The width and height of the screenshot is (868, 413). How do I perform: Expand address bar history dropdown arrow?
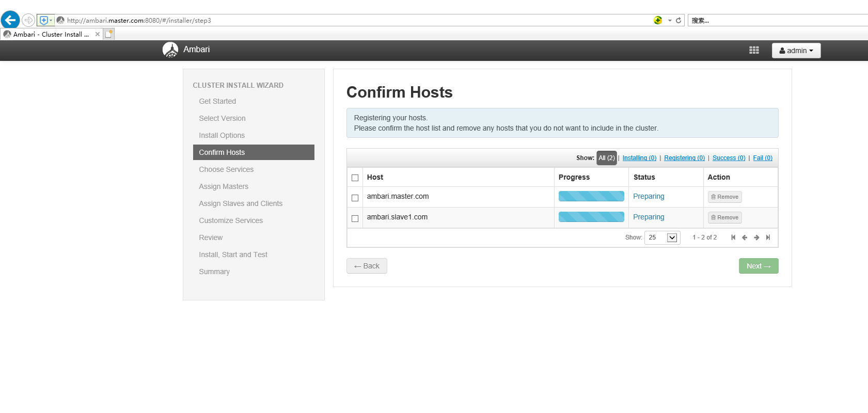670,21
